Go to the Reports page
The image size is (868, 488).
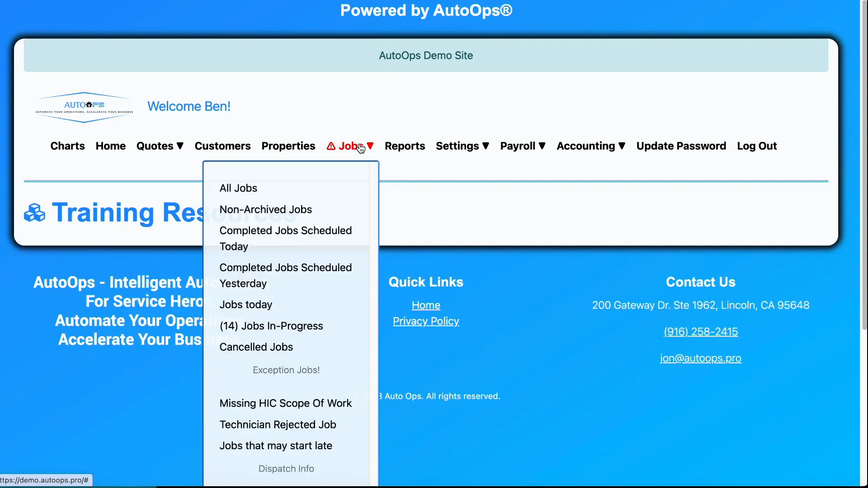[405, 145]
